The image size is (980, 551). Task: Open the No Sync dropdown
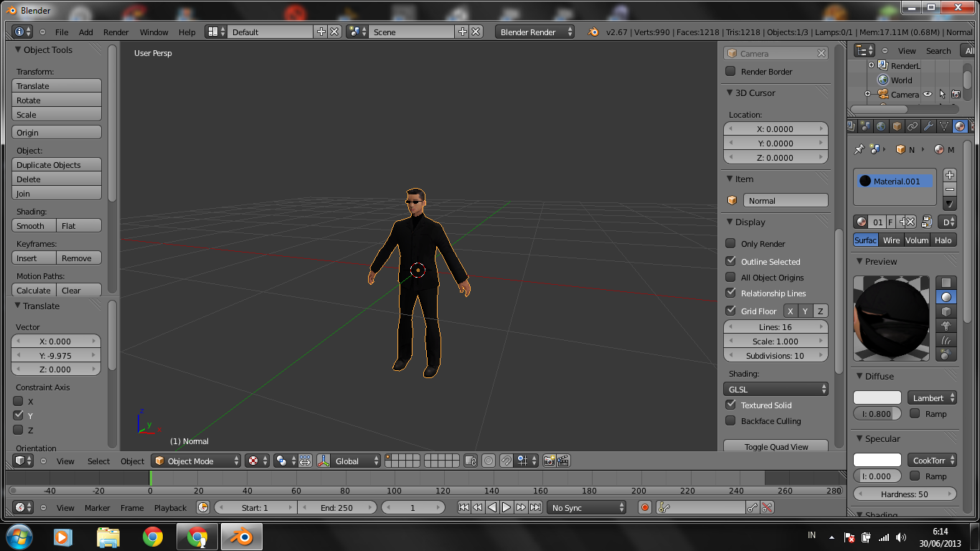(586, 508)
